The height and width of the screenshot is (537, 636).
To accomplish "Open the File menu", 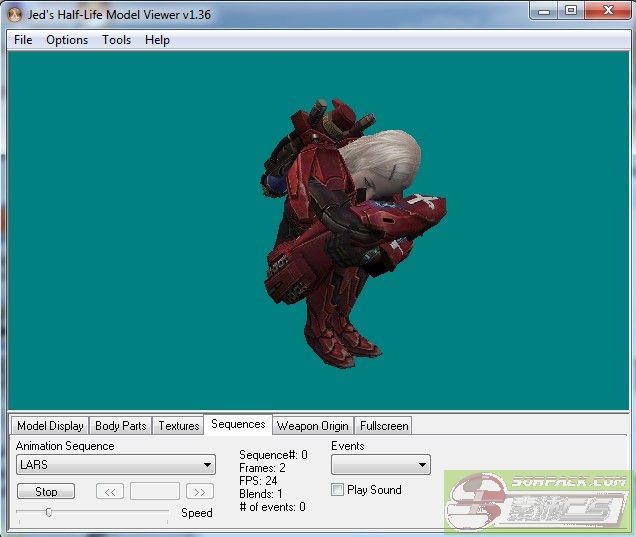I will click(x=23, y=40).
